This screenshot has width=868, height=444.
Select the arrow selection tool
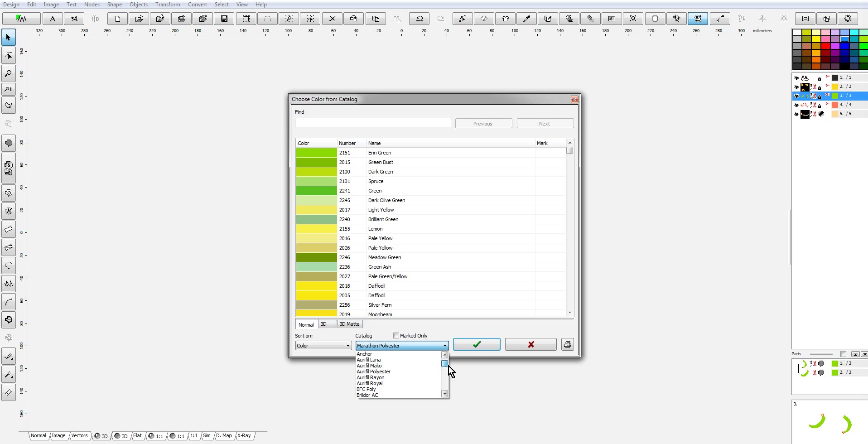[x=8, y=37]
